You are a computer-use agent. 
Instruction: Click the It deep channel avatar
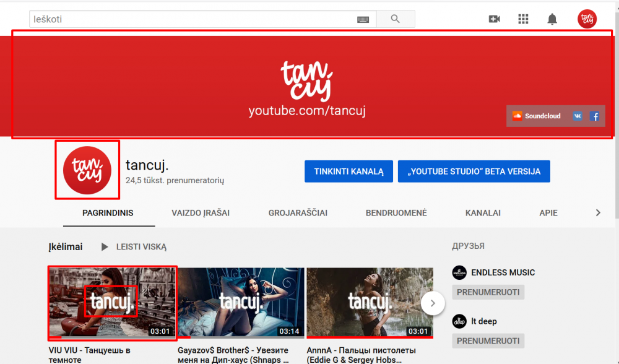tap(459, 321)
